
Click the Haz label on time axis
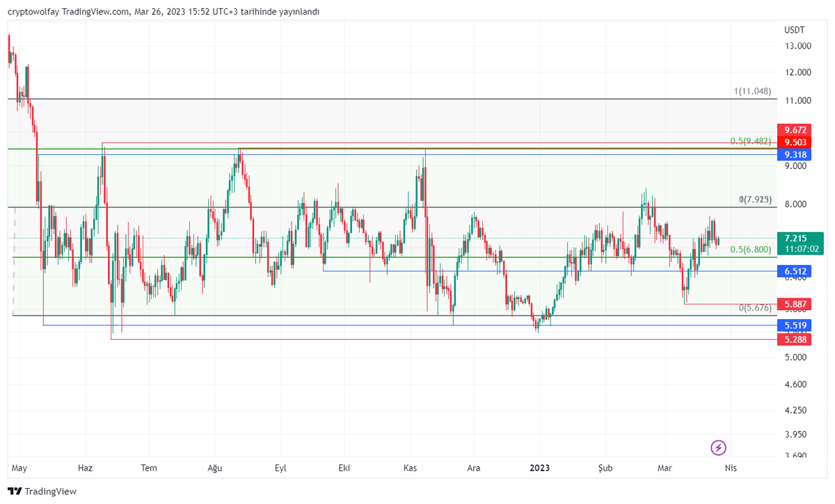coord(85,468)
